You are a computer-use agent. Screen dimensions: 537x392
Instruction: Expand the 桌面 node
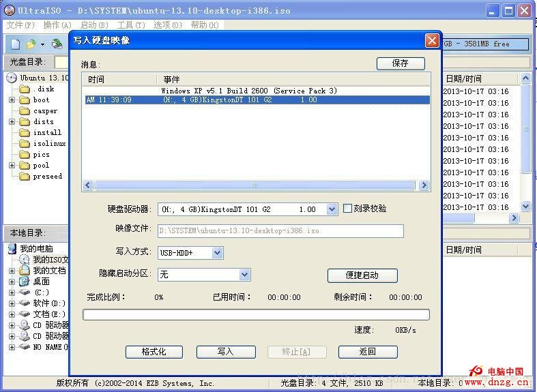click(12, 282)
